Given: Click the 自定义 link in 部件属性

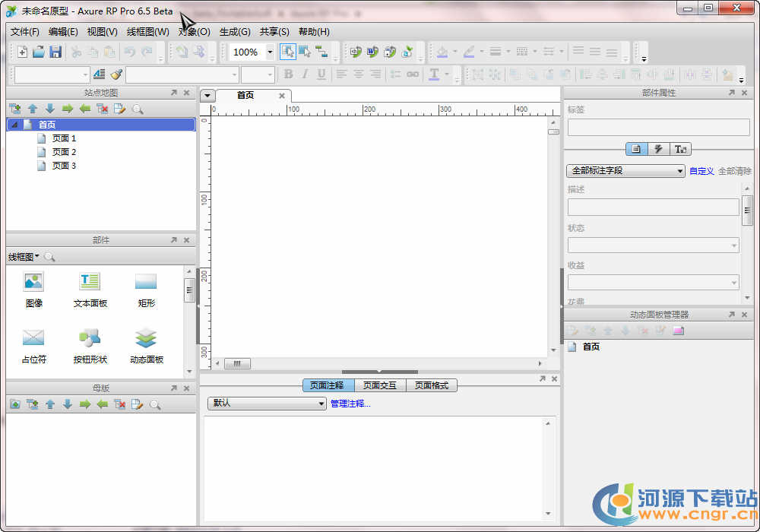Looking at the screenshot, I should [x=701, y=171].
